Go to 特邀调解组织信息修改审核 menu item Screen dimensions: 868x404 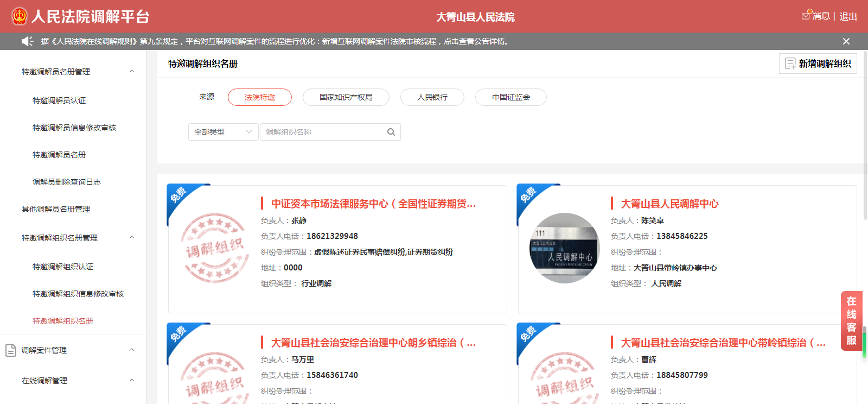coord(78,294)
